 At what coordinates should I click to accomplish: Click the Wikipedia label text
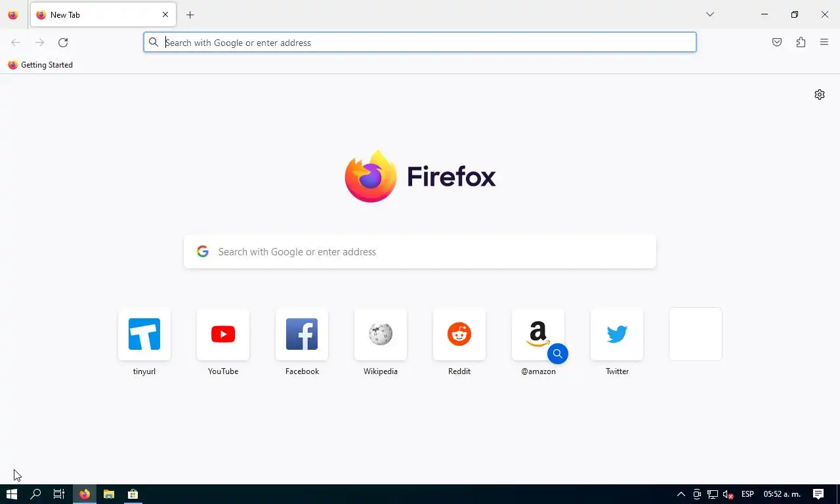point(381,371)
